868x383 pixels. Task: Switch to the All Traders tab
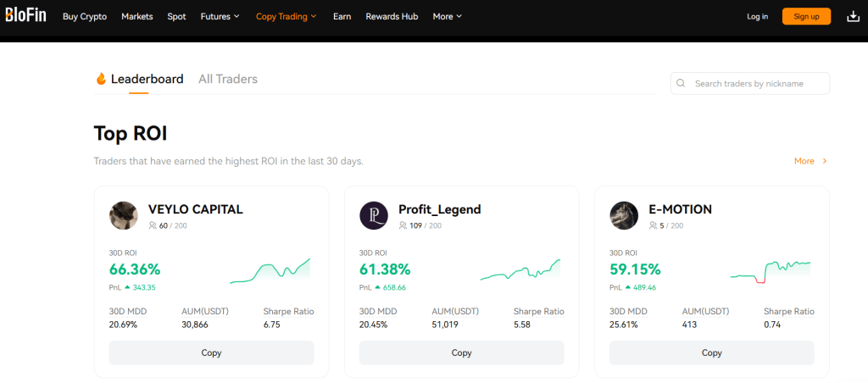(228, 79)
